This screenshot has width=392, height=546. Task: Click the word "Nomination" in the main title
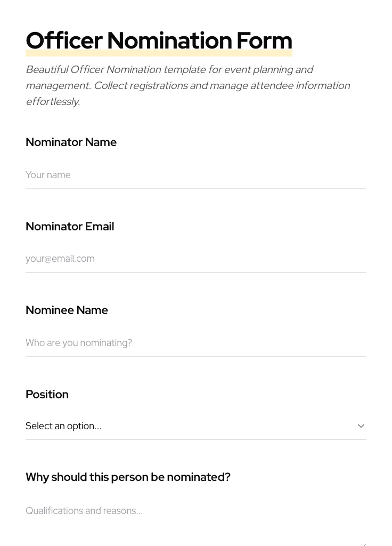click(x=169, y=41)
